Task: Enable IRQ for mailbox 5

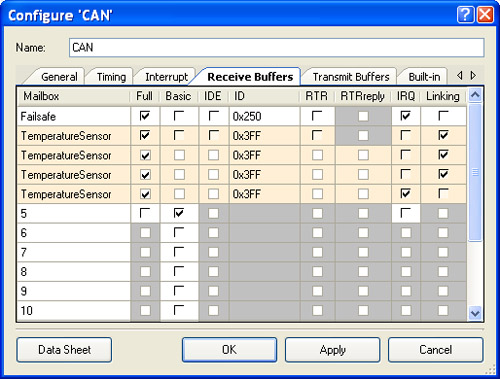Action: click(x=406, y=213)
